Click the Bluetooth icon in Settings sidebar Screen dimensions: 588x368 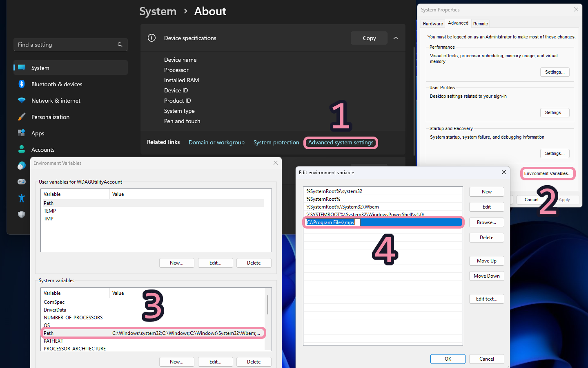22,84
